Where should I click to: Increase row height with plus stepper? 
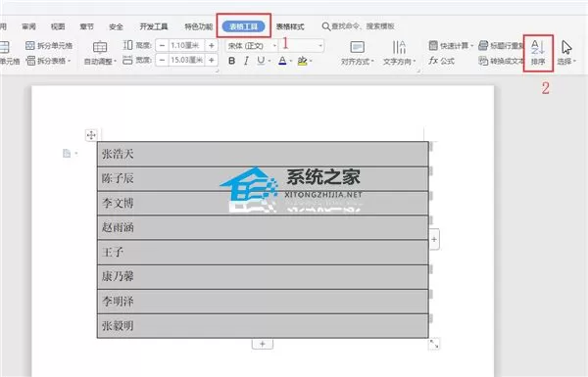(212, 45)
